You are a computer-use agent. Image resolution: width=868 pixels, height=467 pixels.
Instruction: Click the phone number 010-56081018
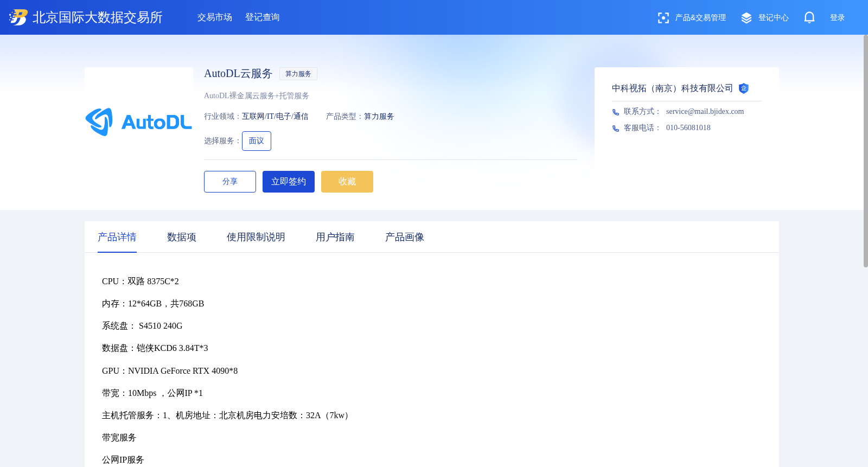tap(688, 128)
